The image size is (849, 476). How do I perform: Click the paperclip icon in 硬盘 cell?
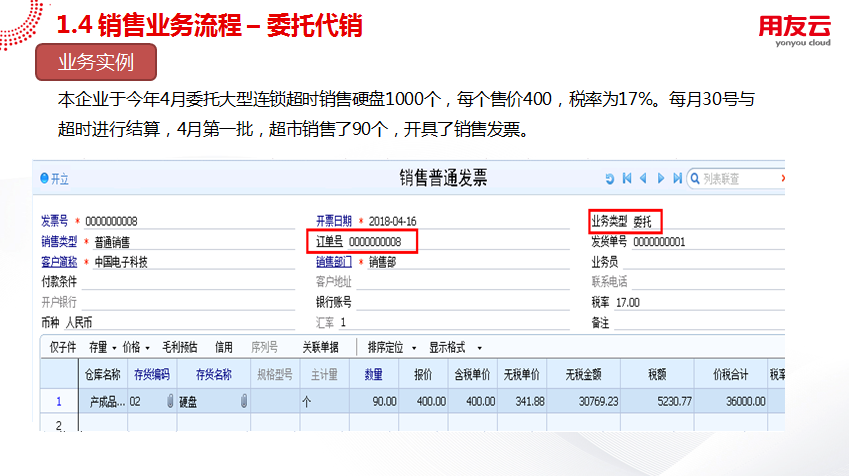pos(244,401)
